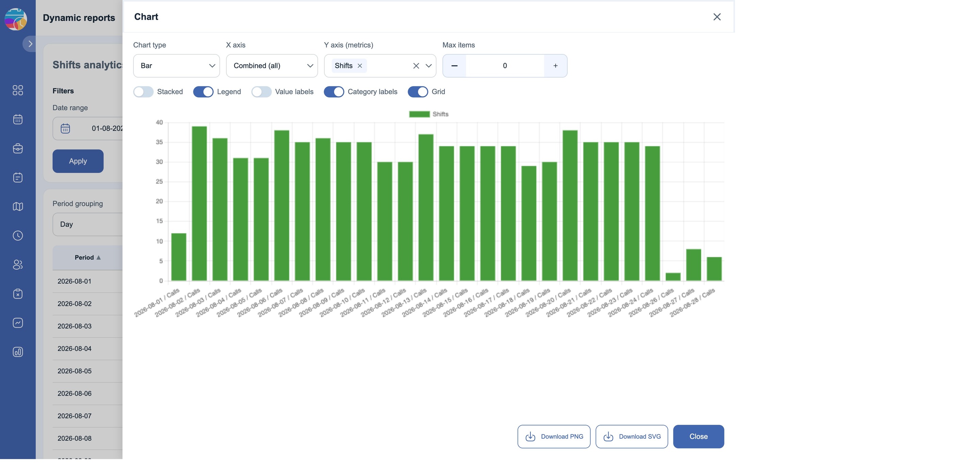980x469 pixels.
Task: Open the calendar icon in the sidebar
Action: [x=18, y=119]
